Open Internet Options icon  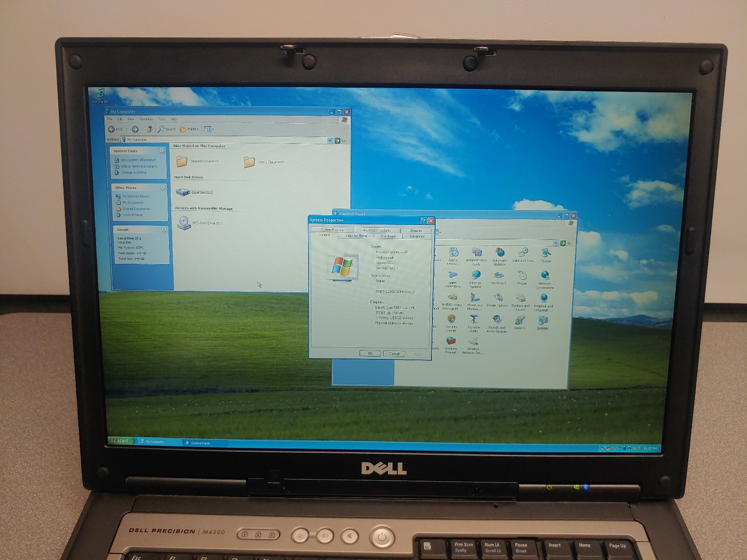(475, 279)
